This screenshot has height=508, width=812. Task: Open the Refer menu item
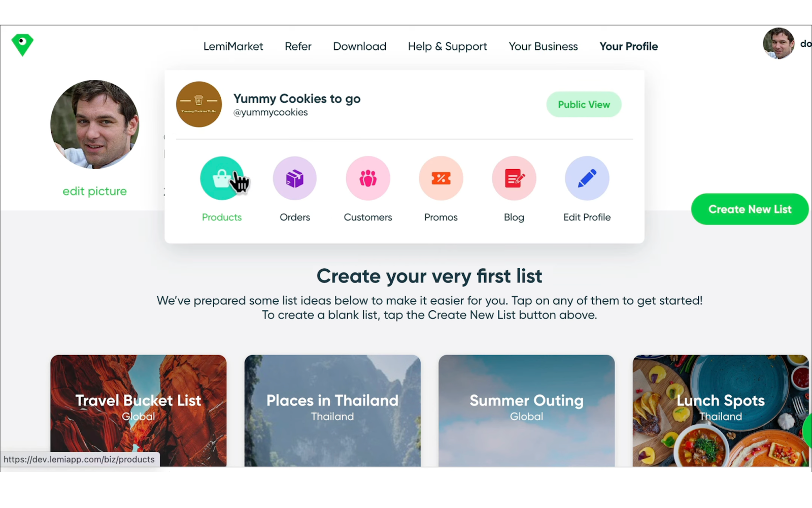[x=298, y=46]
